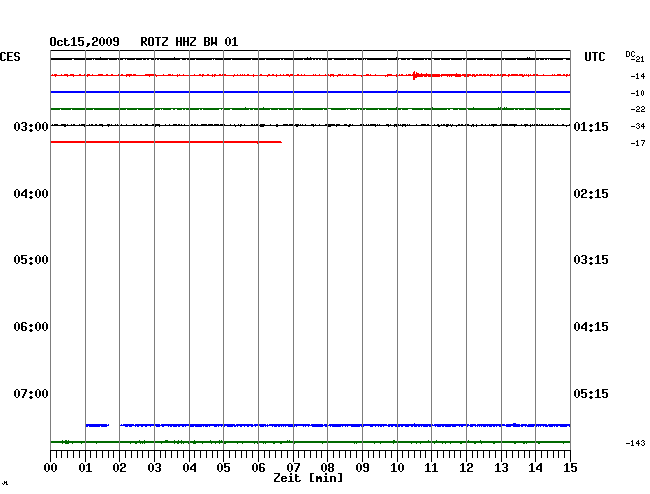This screenshot has height=494, width=650.
Task: Click the left time label "06:00"
Action: click(31, 327)
